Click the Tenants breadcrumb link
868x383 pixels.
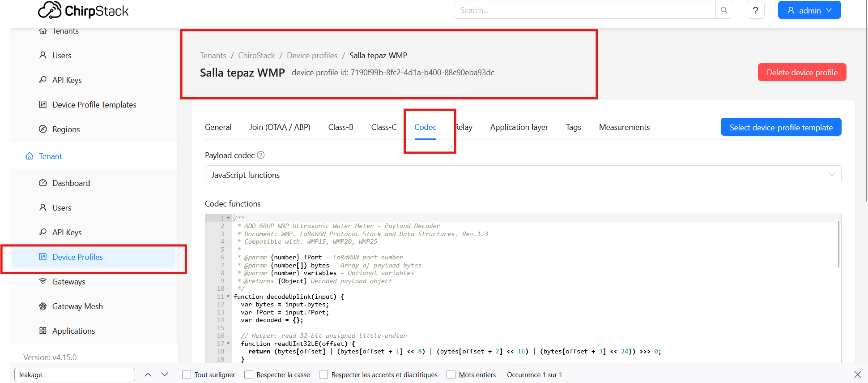click(x=213, y=56)
